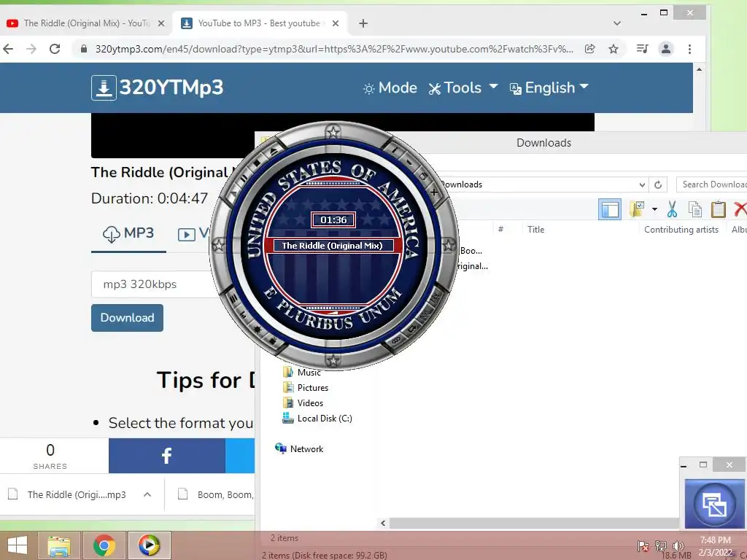Click the browser address bar URL
Viewport: 747px width, 560px height.
334,49
